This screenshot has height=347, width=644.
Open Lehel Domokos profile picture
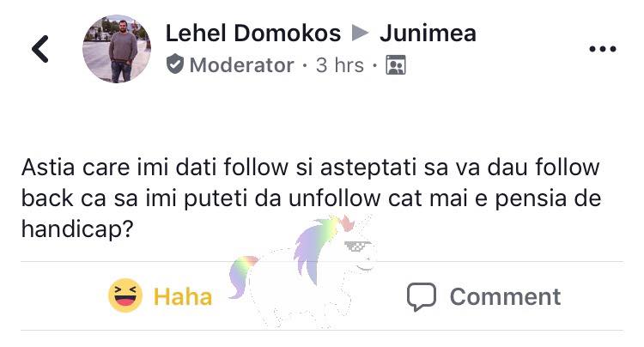[117, 49]
